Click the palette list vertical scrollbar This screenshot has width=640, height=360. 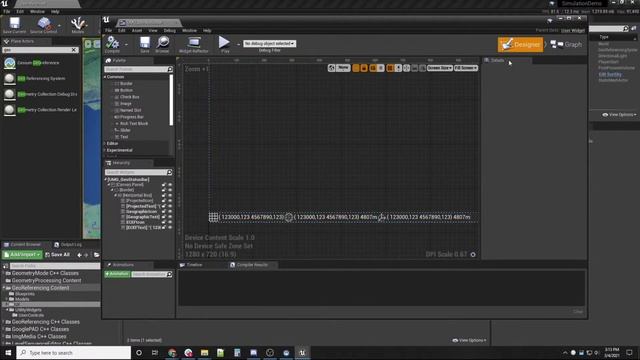pos(171,100)
